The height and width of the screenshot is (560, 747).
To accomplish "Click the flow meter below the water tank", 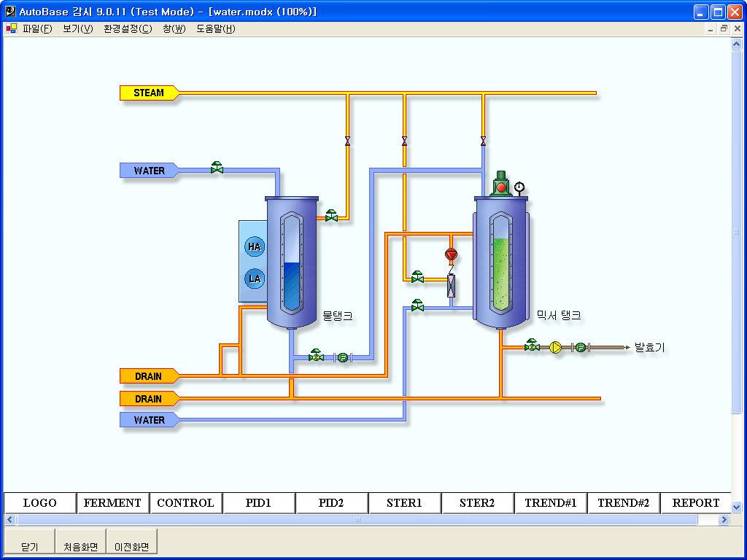I will point(341,357).
